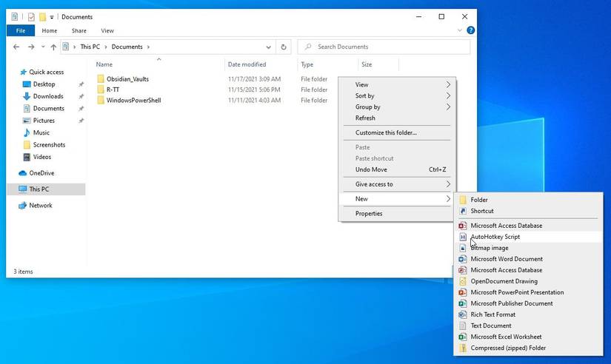This screenshot has height=364, width=611.
Task: Open the Customize Quick Access Toolbar dropdown
Action: (51, 17)
